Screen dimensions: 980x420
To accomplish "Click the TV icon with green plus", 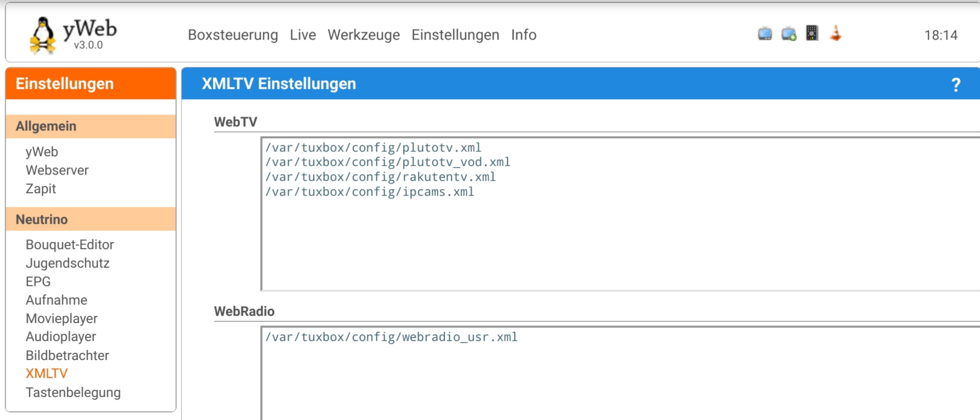I will click(x=788, y=34).
